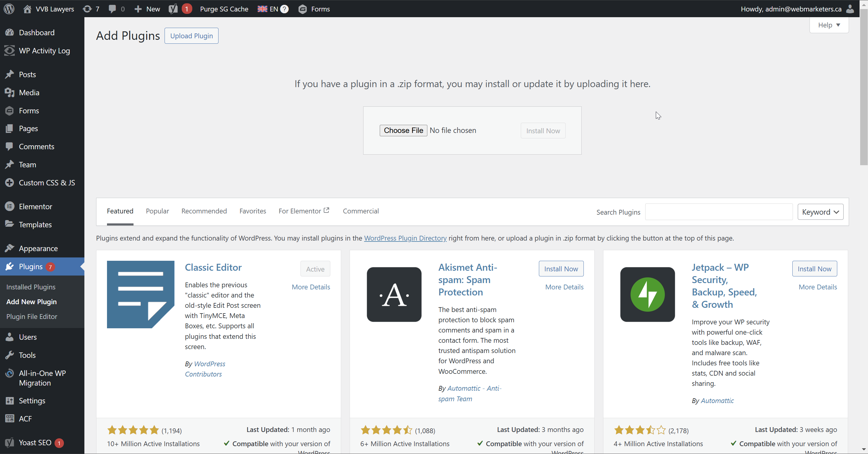Install the Akismet Anti-spam plugin
The height and width of the screenshot is (454, 868).
[x=561, y=269]
